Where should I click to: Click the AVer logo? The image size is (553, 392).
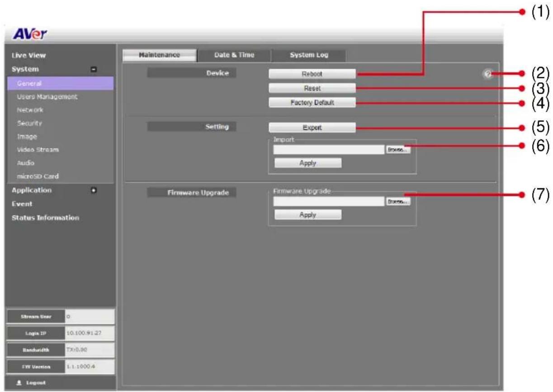pyautogui.click(x=30, y=34)
